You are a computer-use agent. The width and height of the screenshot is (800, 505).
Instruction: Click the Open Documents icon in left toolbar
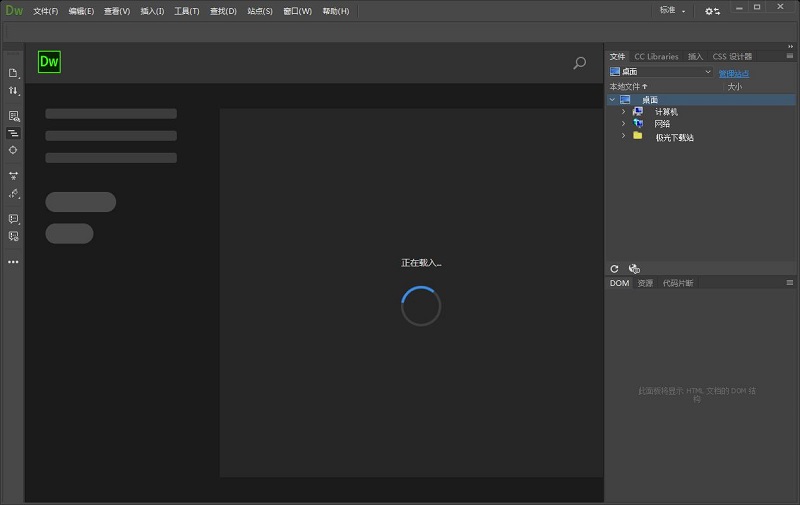pos(13,73)
